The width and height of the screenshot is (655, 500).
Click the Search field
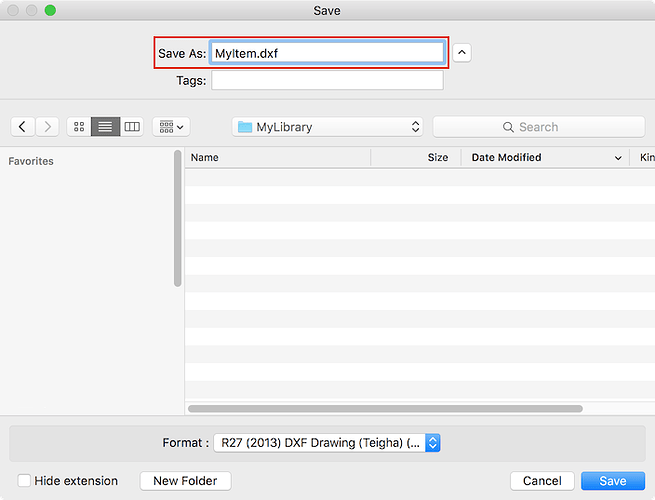coord(538,127)
